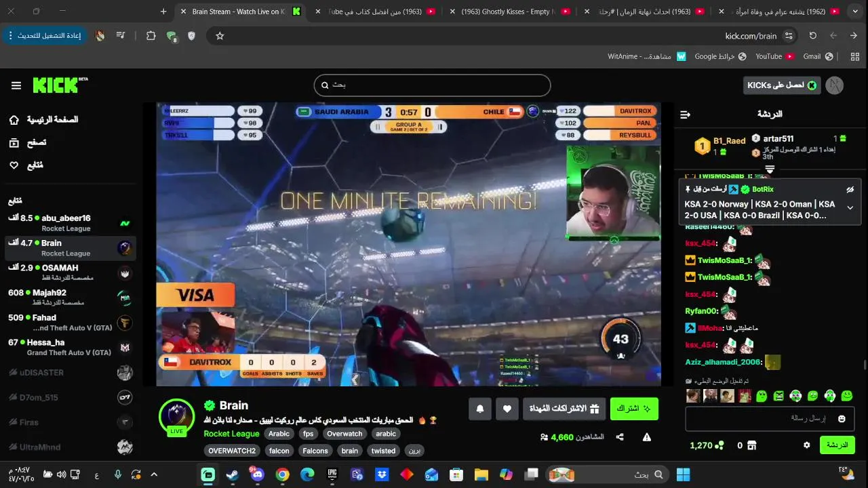The height and width of the screenshot is (488, 868).
Task: Open the Windows Start button
Action: (x=683, y=474)
